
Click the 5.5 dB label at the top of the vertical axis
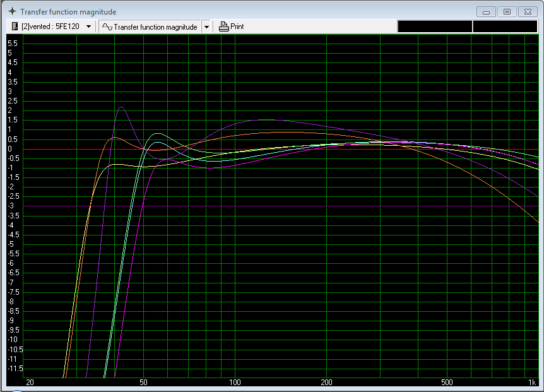pyautogui.click(x=11, y=43)
